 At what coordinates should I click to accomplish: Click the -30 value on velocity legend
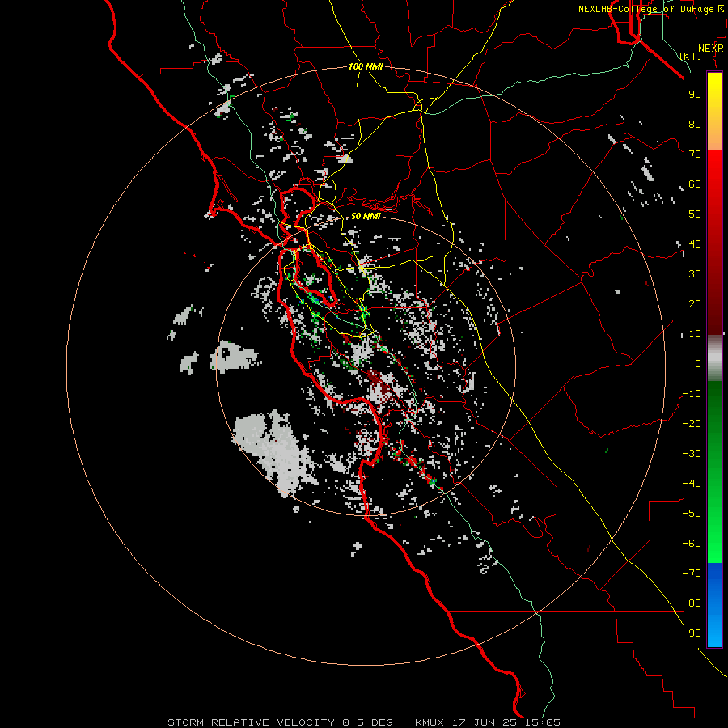pos(692,454)
